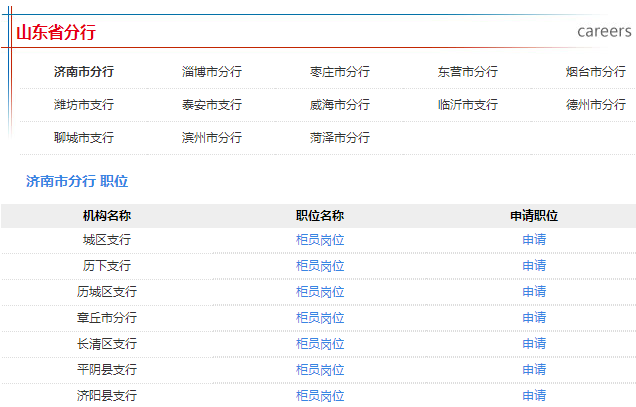Open the 菏泽市分行 branch link
This screenshot has height=407, width=636.
(340, 138)
